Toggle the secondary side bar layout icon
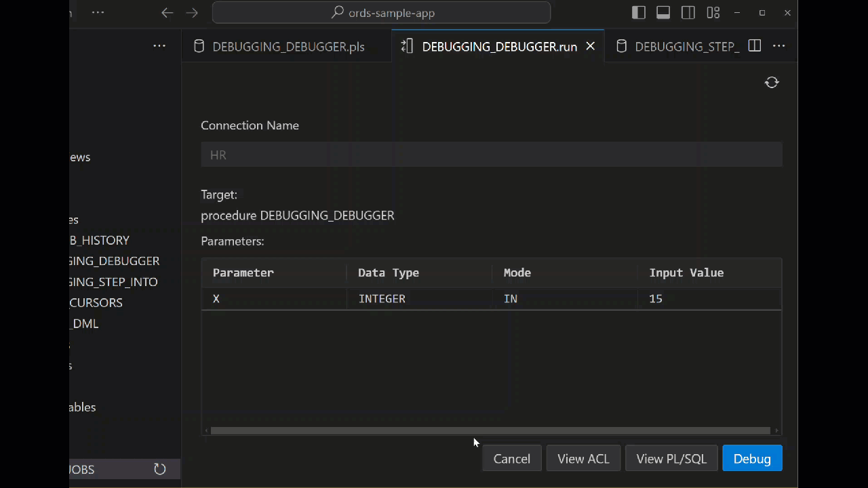Viewport: 868px width, 488px height. (x=688, y=13)
